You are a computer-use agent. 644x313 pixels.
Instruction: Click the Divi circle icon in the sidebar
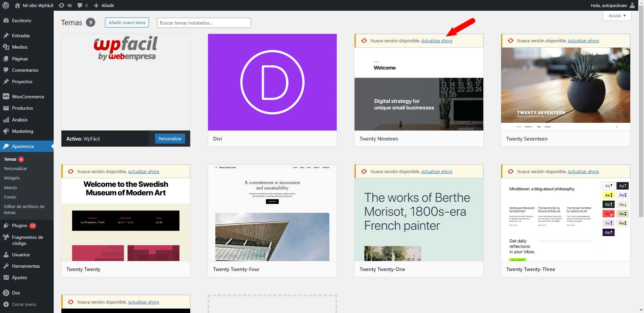point(6,293)
